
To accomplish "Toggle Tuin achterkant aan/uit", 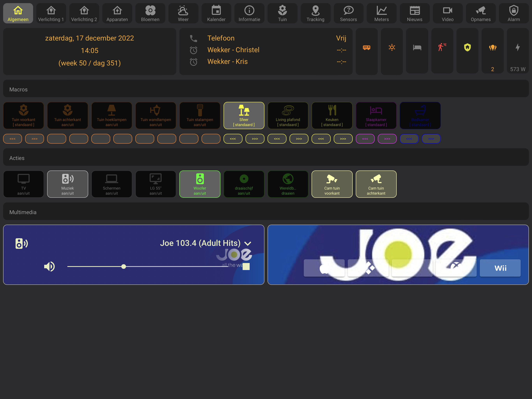I will (x=68, y=116).
